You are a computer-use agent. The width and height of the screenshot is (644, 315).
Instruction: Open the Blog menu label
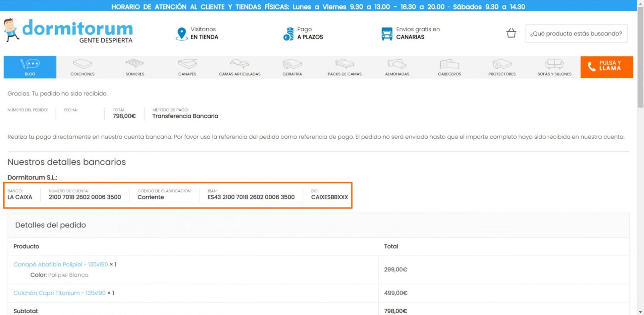pyautogui.click(x=30, y=74)
